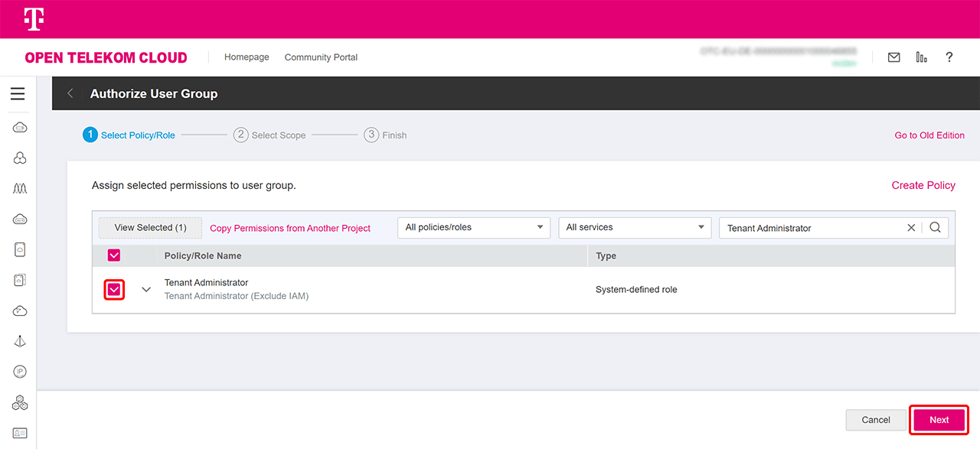This screenshot has width=980, height=449.
Task: Open the All services dropdown
Action: [635, 228]
